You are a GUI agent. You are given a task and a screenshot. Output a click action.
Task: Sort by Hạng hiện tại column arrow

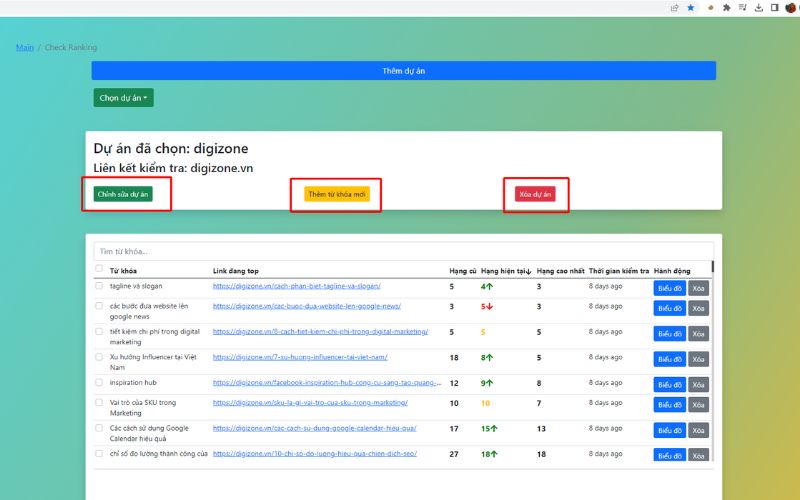pos(529,271)
